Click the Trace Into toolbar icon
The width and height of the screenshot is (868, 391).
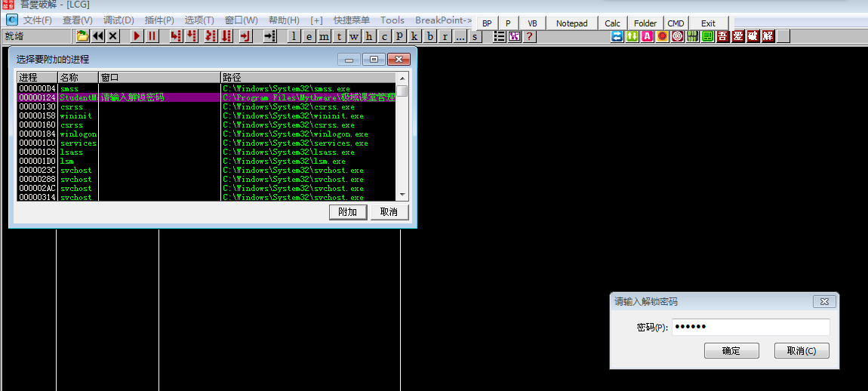coord(211,36)
